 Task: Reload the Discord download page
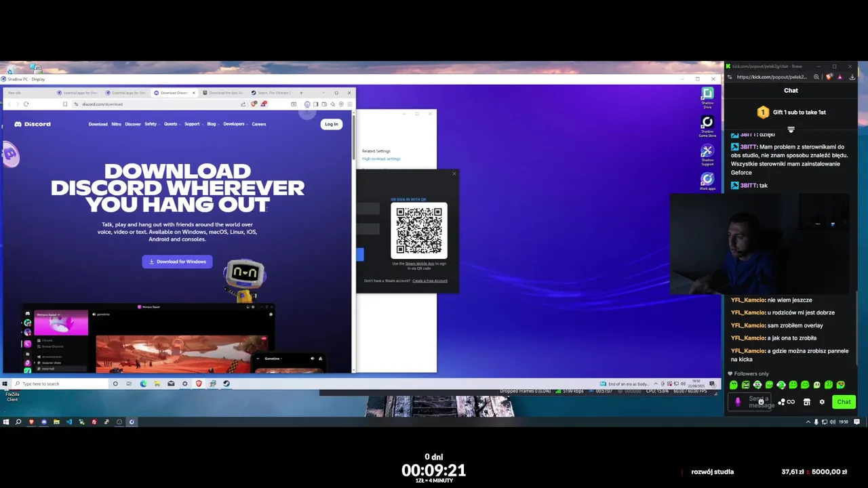click(26, 104)
